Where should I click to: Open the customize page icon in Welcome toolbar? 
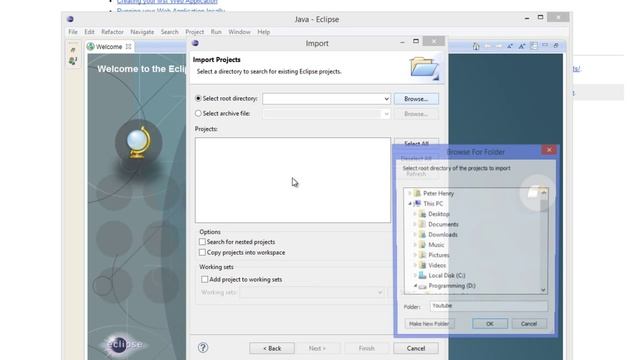coord(533,46)
